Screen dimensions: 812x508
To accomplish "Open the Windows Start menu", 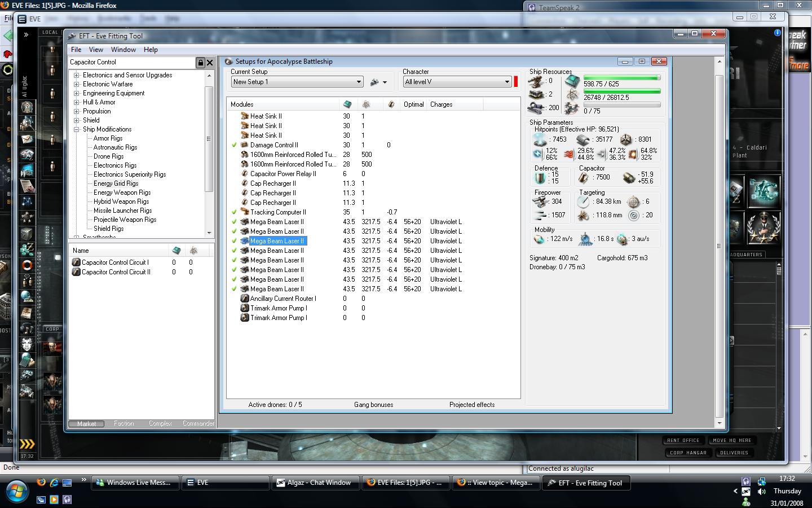I will [x=17, y=490].
